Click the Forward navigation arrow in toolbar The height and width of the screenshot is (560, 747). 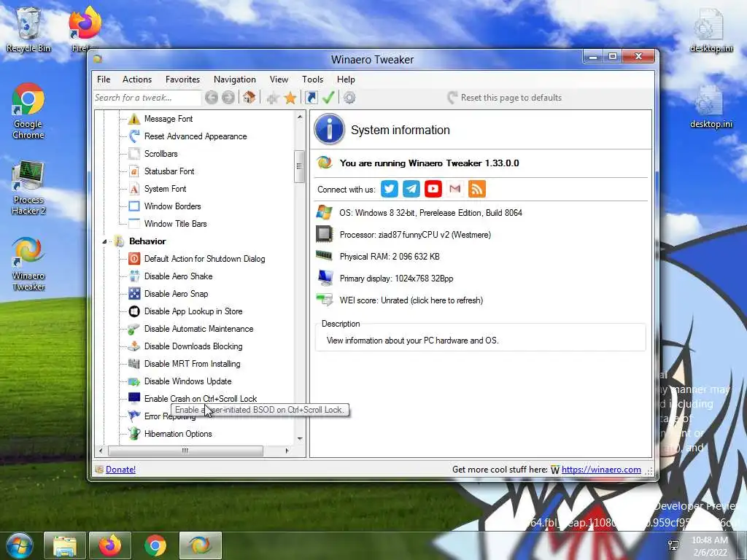pyautogui.click(x=228, y=98)
